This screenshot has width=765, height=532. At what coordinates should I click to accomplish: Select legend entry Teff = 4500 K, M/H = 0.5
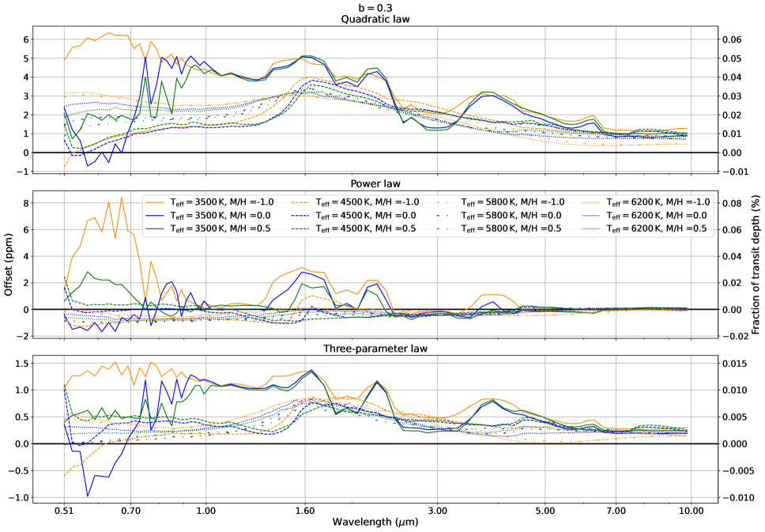coord(354,228)
